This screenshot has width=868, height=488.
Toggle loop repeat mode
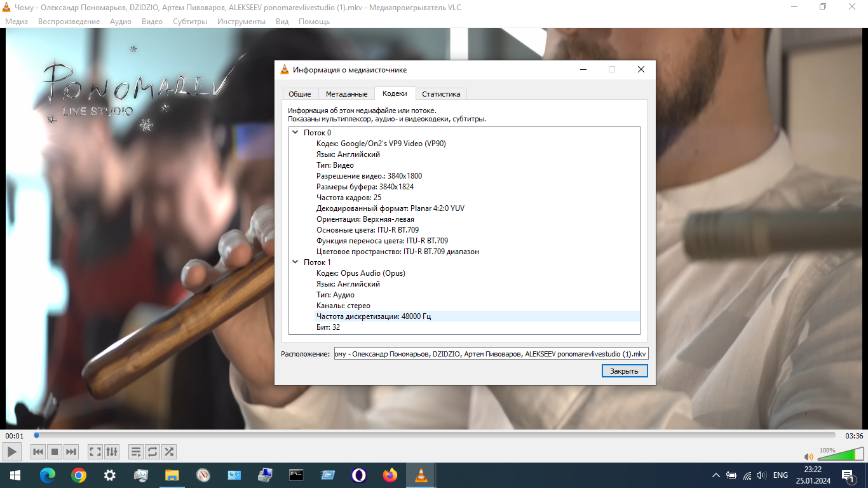[153, 452]
